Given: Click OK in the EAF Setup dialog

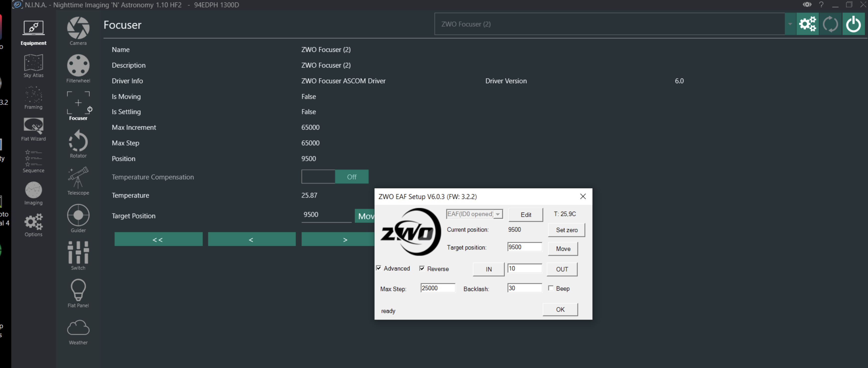Looking at the screenshot, I should click(x=560, y=309).
